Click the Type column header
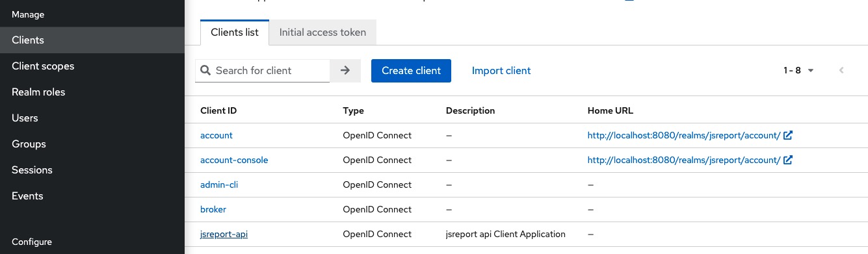The image size is (868, 254). (353, 111)
